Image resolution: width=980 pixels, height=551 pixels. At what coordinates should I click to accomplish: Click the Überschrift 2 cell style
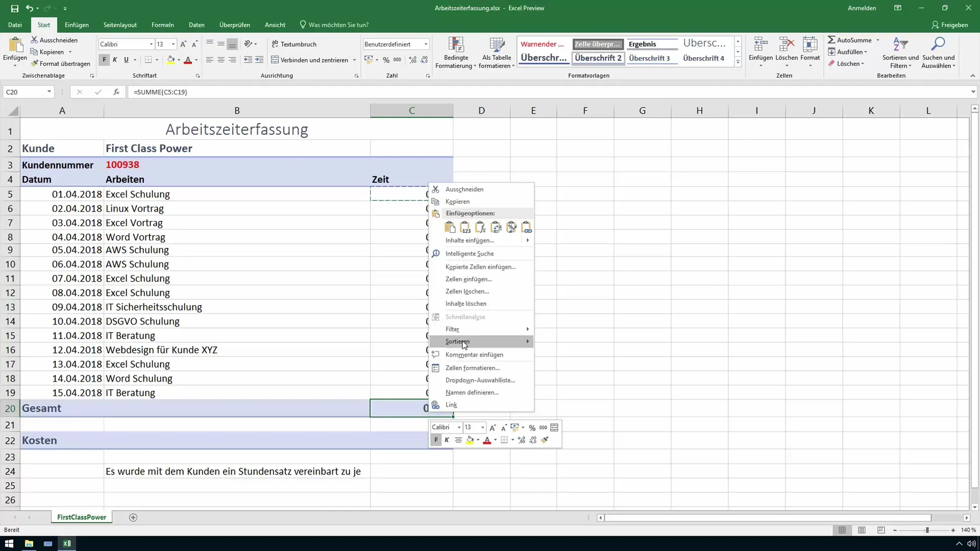click(598, 58)
